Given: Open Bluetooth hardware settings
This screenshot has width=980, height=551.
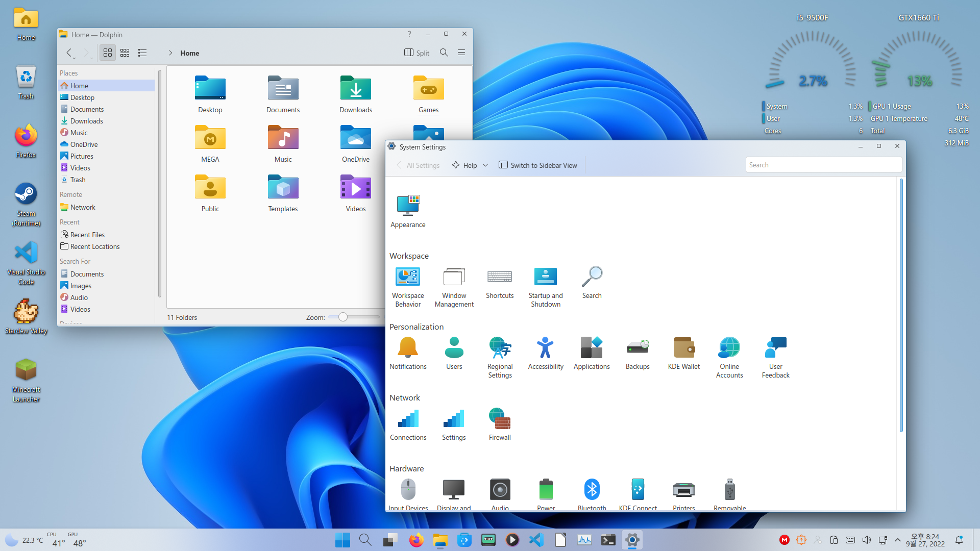Looking at the screenshot, I should click(x=592, y=494).
